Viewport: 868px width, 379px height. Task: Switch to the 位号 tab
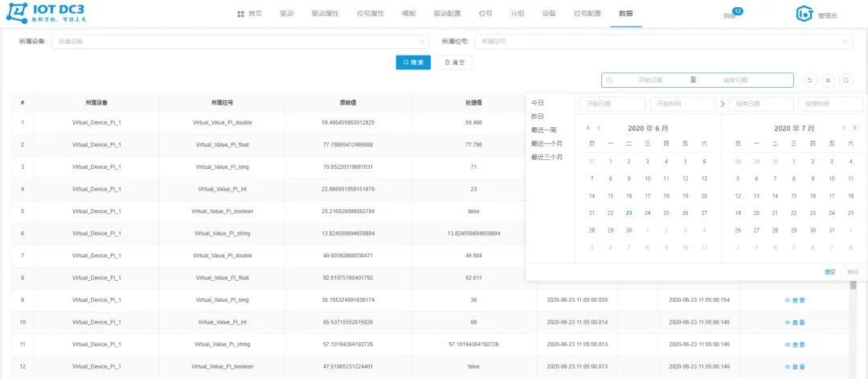point(485,14)
